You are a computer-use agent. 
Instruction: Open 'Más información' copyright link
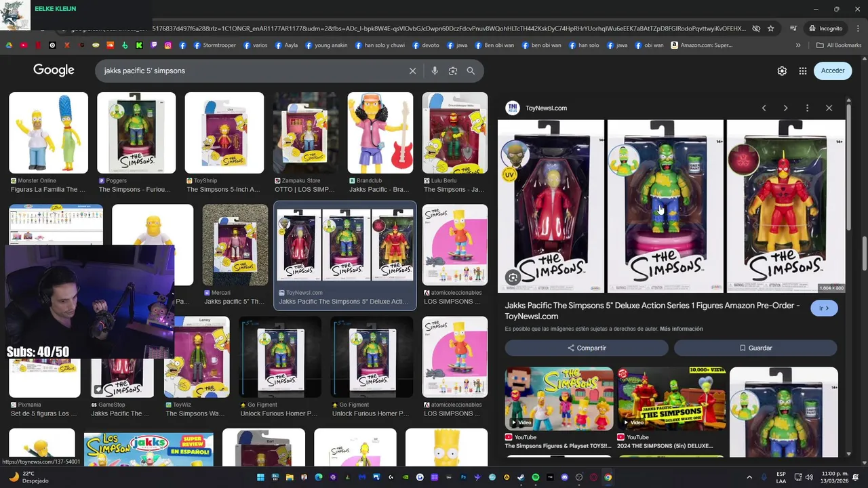pos(681,329)
